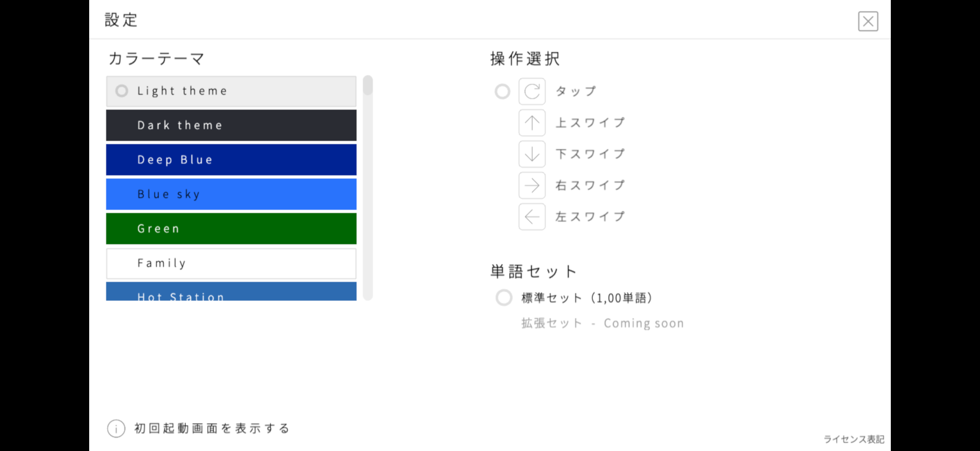The image size is (980, 451).
Task: Click the color theme list scrollbar
Action: coord(368,188)
